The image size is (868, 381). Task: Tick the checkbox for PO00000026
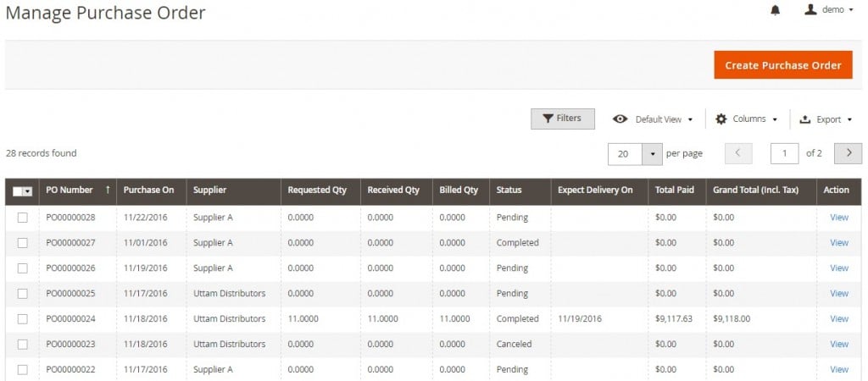(22, 268)
